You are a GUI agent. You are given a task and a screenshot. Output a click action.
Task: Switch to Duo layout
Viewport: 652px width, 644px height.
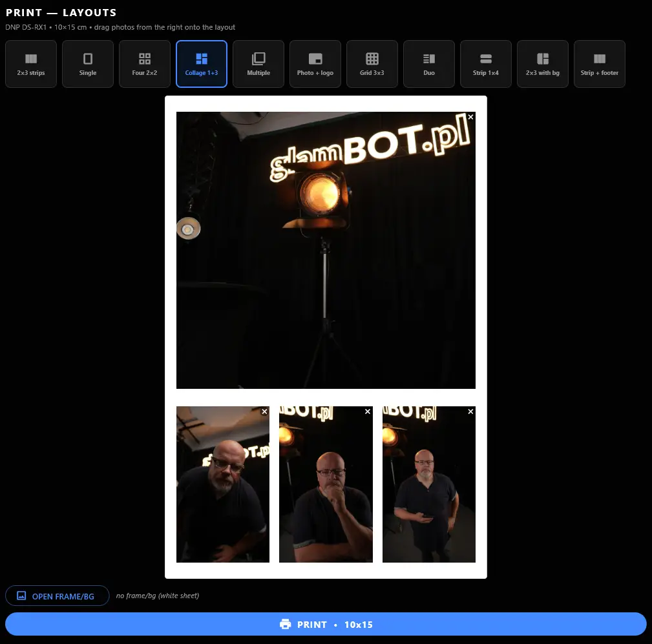coord(429,63)
